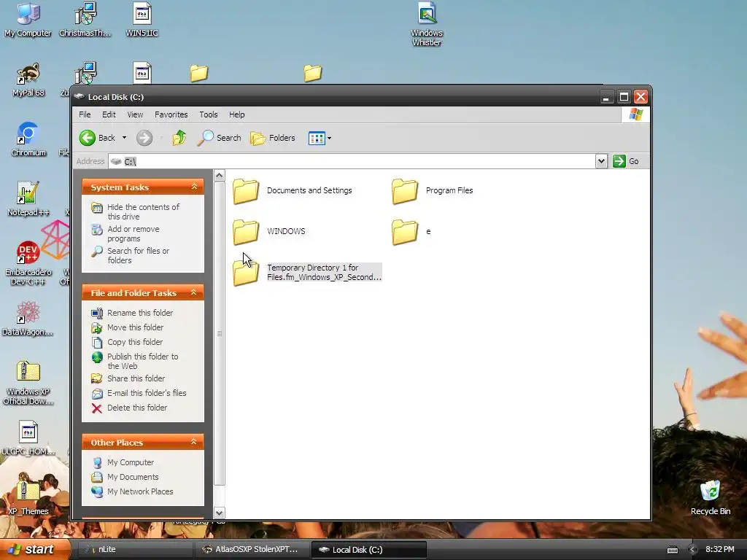Toggle the Folders pane button

tap(273, 138)
